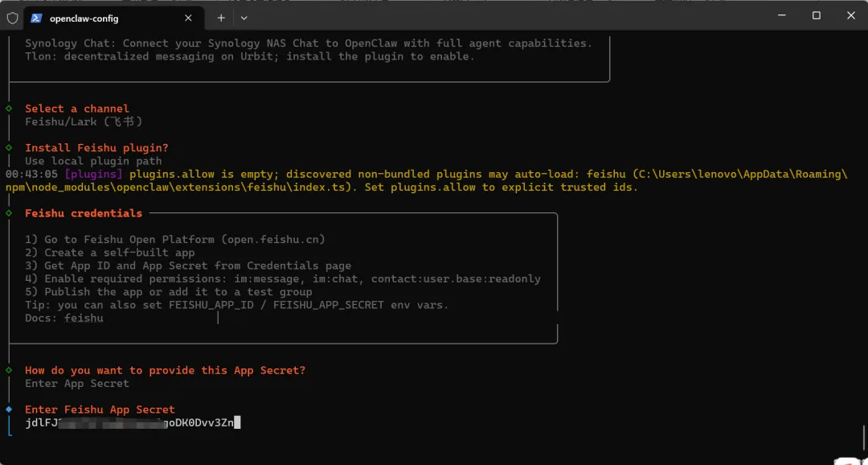
Task: Click the Enter App Secret answer text
Action: pos(77,384)
